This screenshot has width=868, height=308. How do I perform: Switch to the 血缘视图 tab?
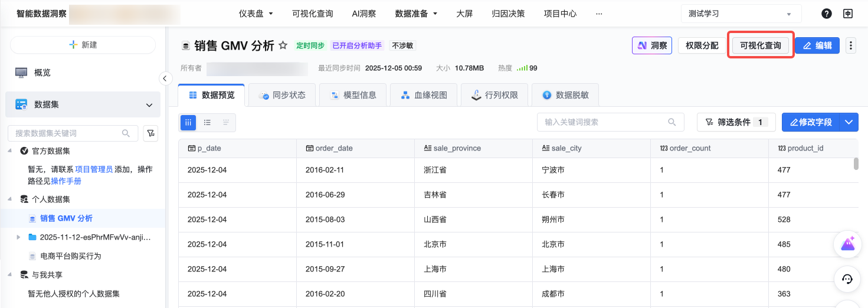click(x=422, y=95)
